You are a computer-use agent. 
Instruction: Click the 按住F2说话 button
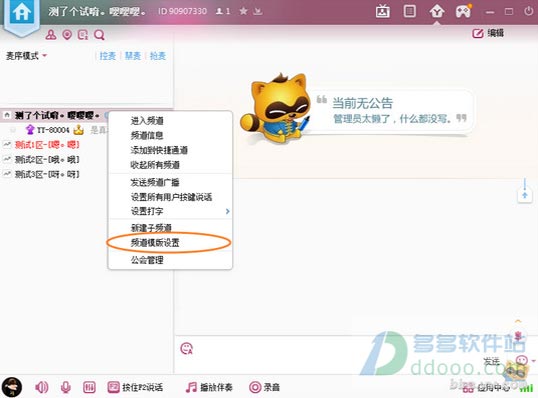pyautogui.click(x=135, y=387)
